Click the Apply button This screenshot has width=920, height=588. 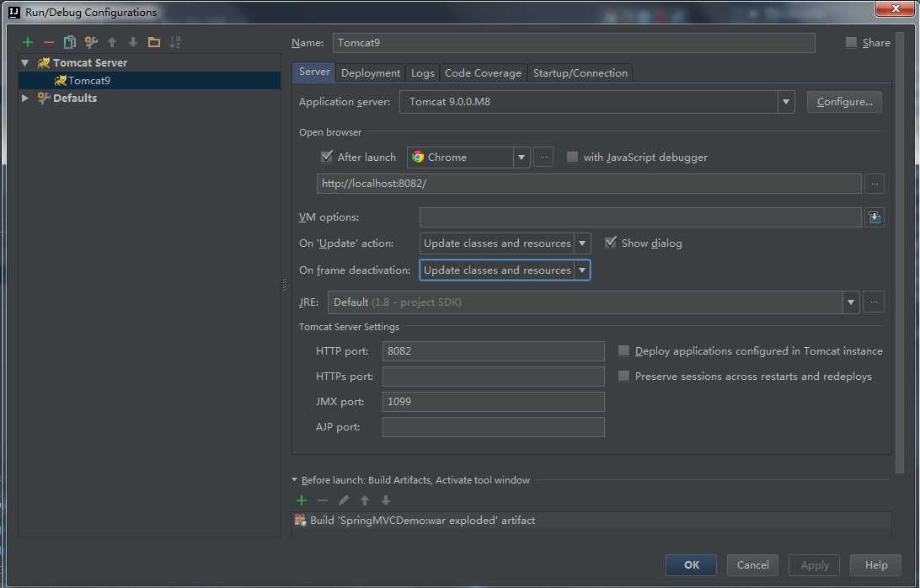point(815,565)
